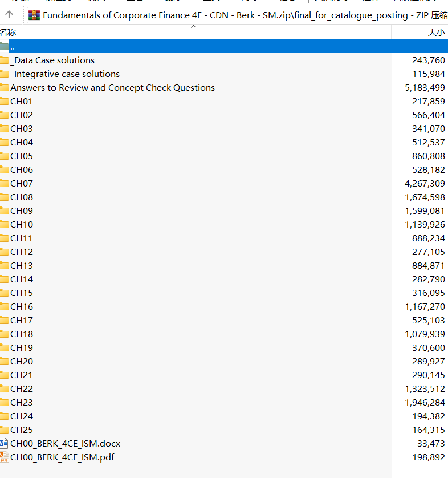
Task: Click the CH19 folder icon
Action: click(x=4, y=348)
